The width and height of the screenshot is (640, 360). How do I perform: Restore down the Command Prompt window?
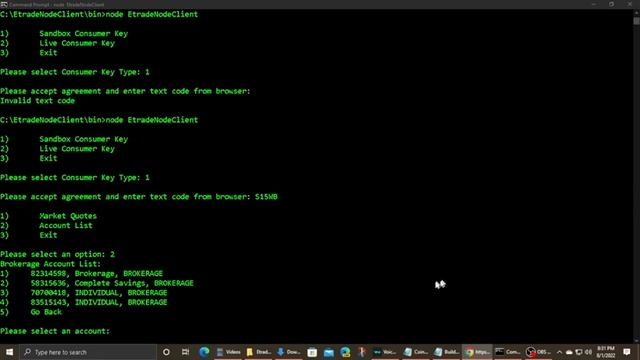611,4
